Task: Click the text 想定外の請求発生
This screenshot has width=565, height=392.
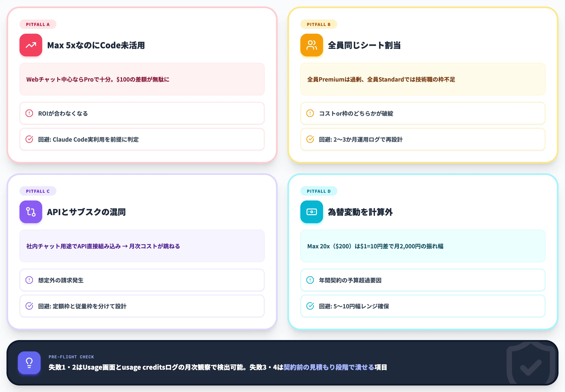Action: (61, 280)
